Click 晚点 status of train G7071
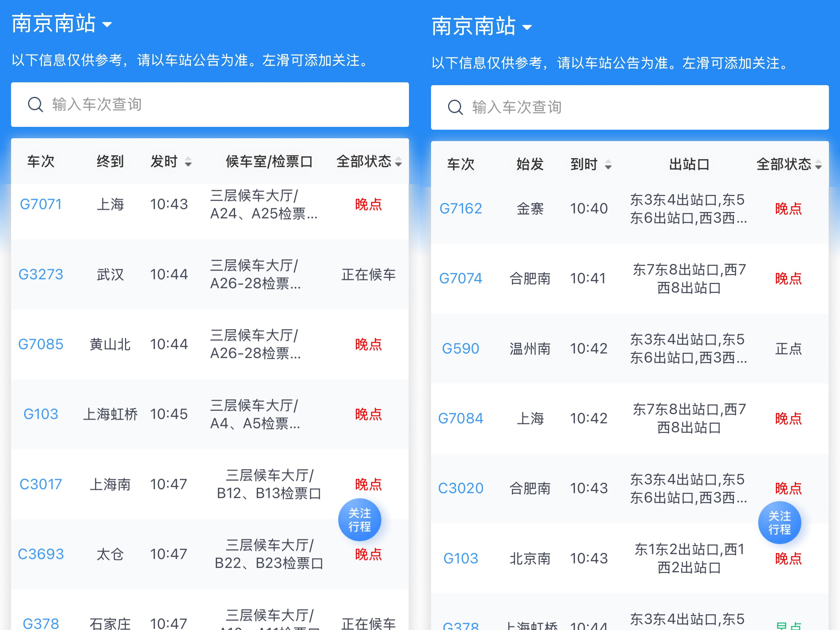The height and width of the screenshot is (630, 840). coord(368,204)
